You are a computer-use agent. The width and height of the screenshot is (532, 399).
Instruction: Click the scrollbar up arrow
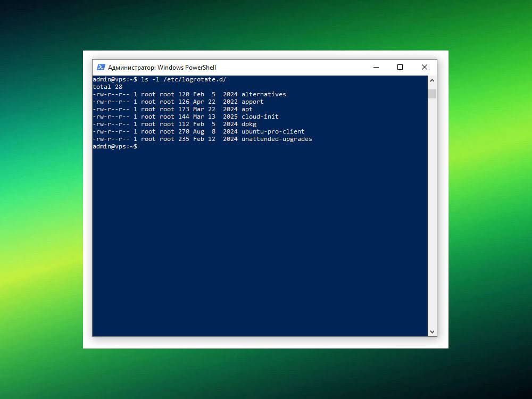[432, 80]
